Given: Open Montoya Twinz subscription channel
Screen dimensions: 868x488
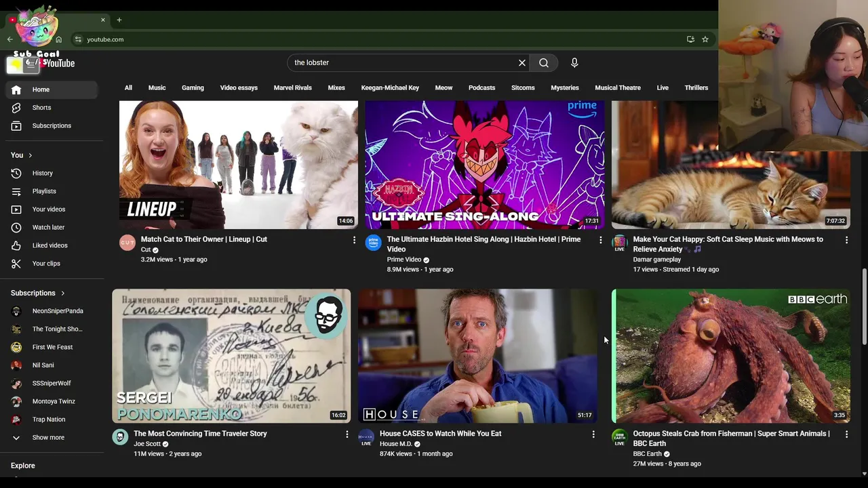Looking at the screenshot, I should 54,401.
